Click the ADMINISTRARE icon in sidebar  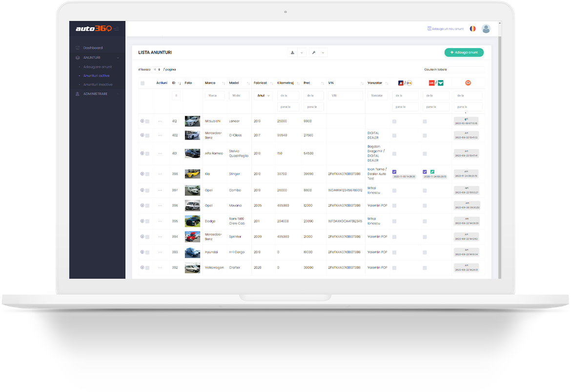tap(77, 94)
